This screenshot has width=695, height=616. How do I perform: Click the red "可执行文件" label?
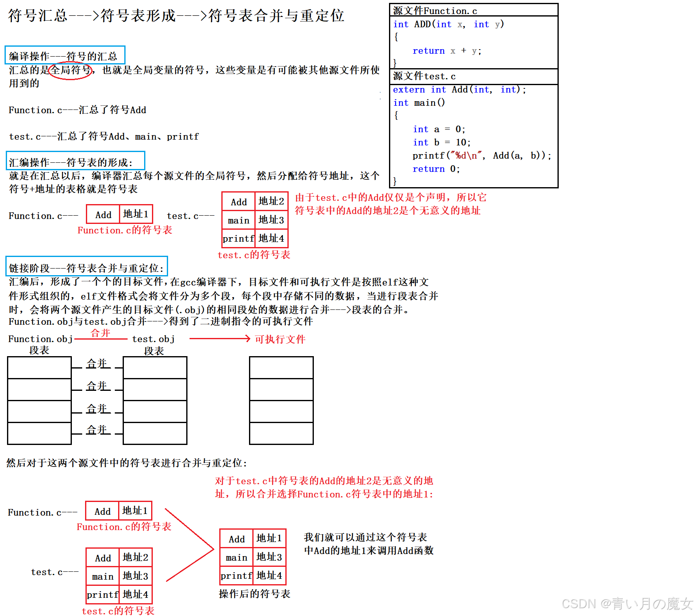coord(280,339)
